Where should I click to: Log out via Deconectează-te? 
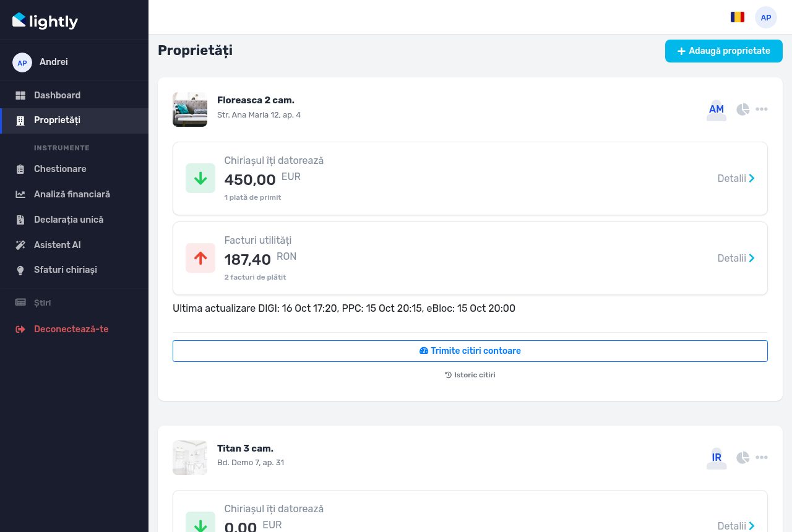tap(74, 329)
